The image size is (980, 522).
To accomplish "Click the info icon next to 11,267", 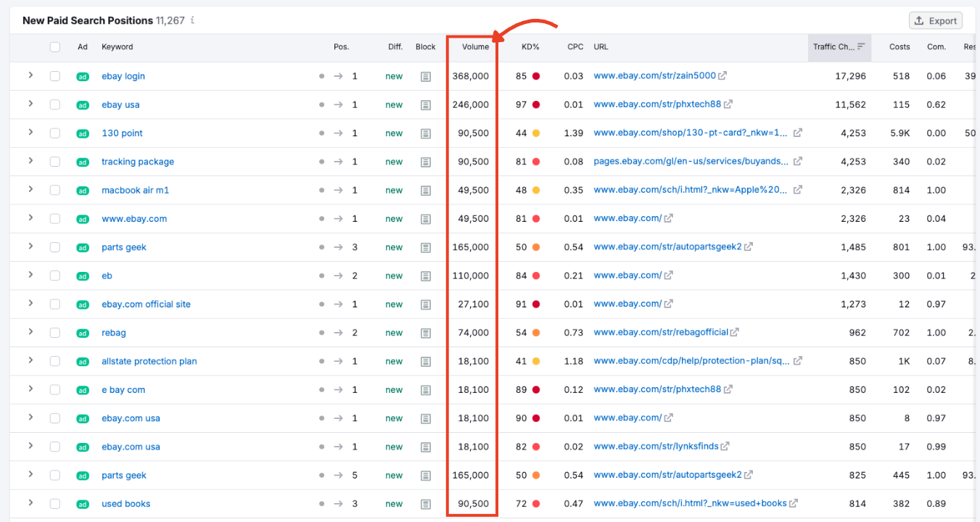I will tap(192, 20).
